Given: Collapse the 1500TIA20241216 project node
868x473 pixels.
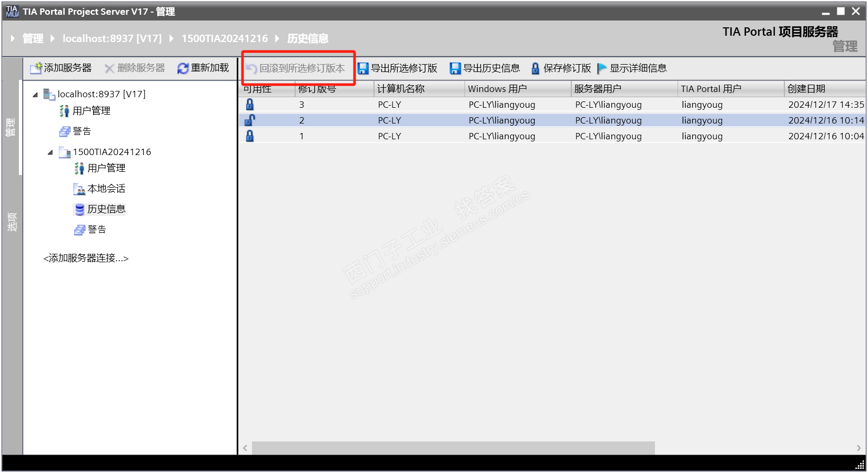Looking at the screenshot, I should [51, 152].
